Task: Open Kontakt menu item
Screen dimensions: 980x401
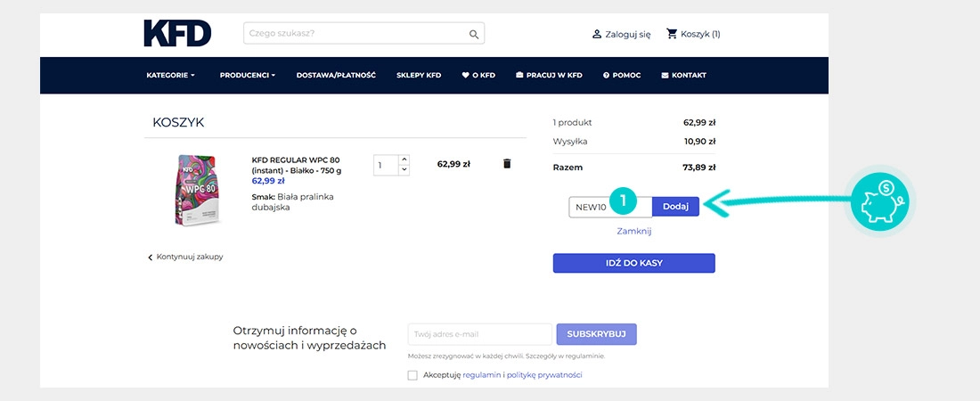Action: tap(683, 75)
